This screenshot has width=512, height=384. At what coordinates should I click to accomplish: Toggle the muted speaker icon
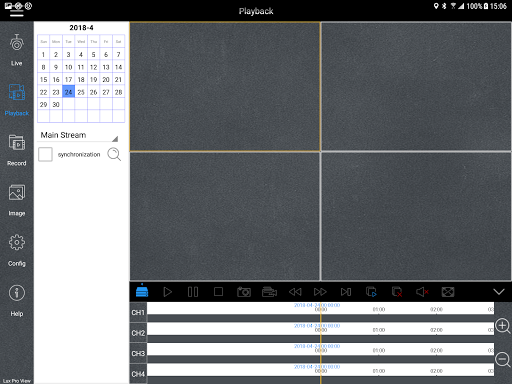click(422, 292)
